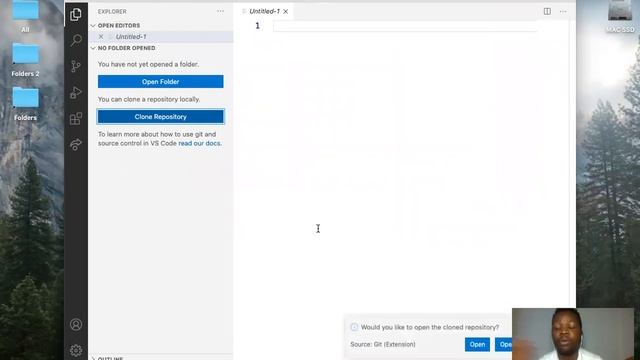This screenshot has height=360, width=640.
Task: Open the Source Control view icon
Action: click(x=76, y=66)
